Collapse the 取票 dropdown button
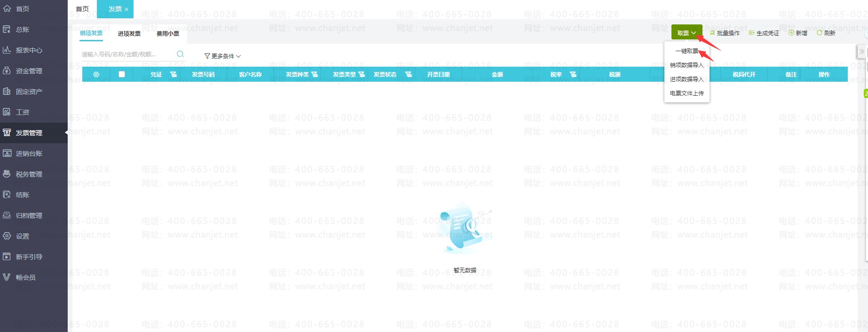The width and height of the screenshot is (868, 332). tap(687, 33)
